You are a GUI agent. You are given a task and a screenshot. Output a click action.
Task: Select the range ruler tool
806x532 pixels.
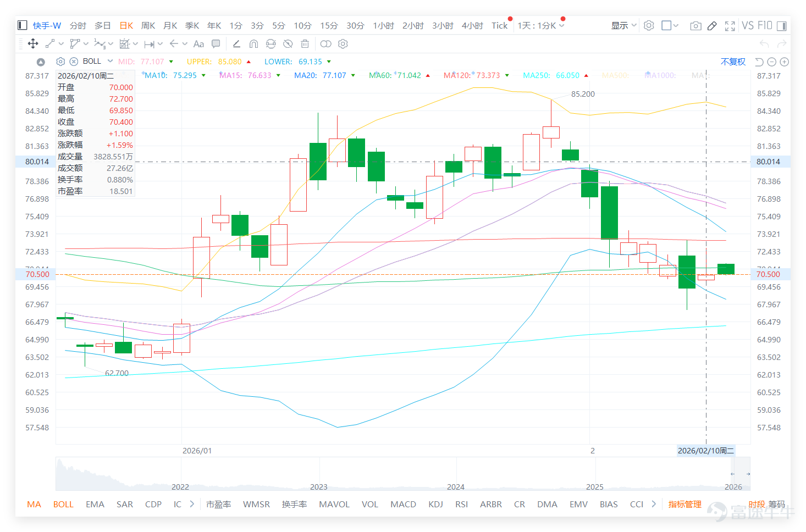click(x=149, y=44)
